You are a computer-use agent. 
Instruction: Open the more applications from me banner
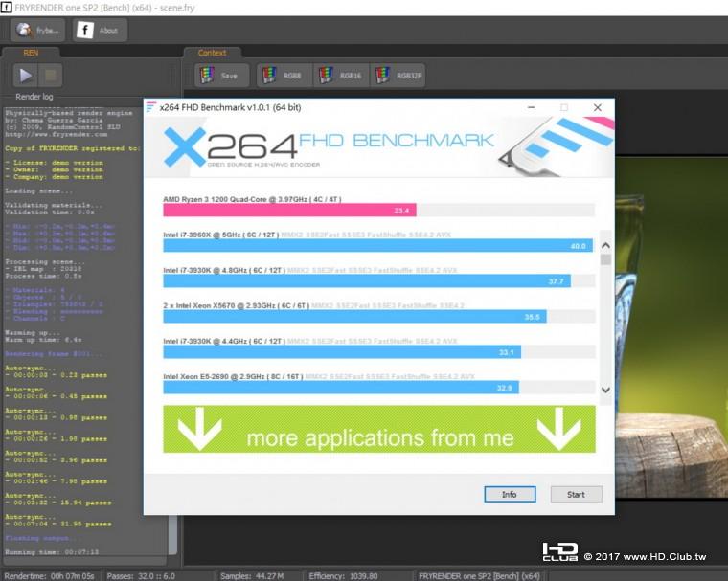pyautogui.click(x=378, y=428)
